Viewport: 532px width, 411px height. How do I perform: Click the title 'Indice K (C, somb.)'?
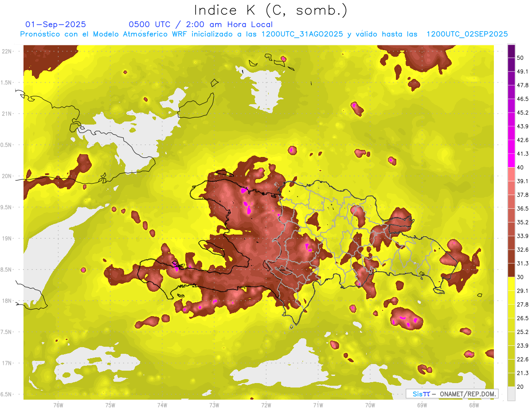[x=271, y=10]
